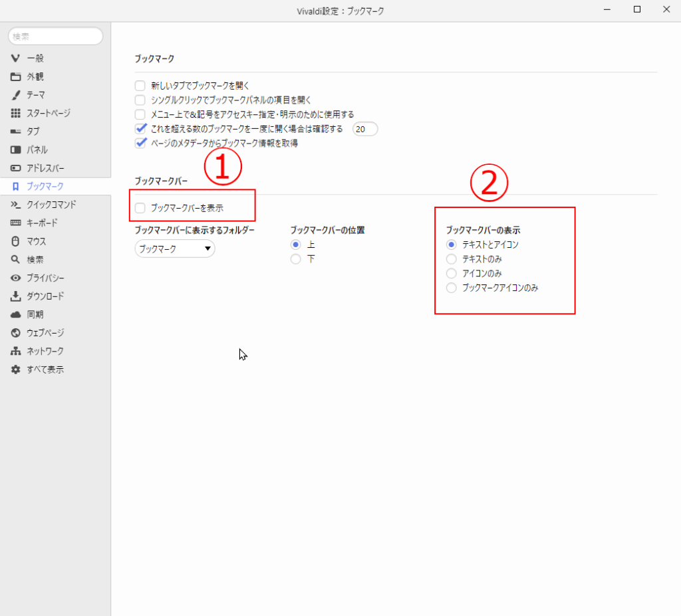
Task: Go to テーマ settings section
Action: (x=36, y=95)
